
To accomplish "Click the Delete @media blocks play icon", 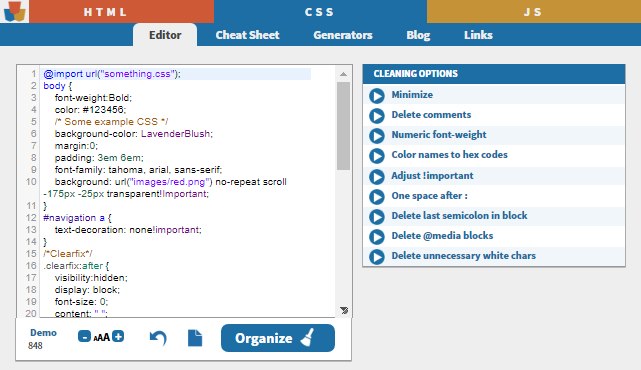I will point(377,237).
